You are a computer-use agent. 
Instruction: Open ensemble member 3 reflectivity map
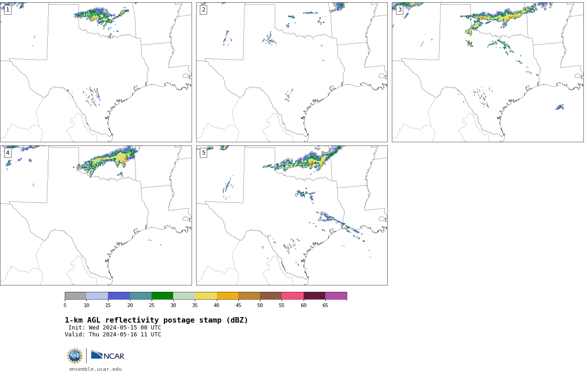(487, 72)
